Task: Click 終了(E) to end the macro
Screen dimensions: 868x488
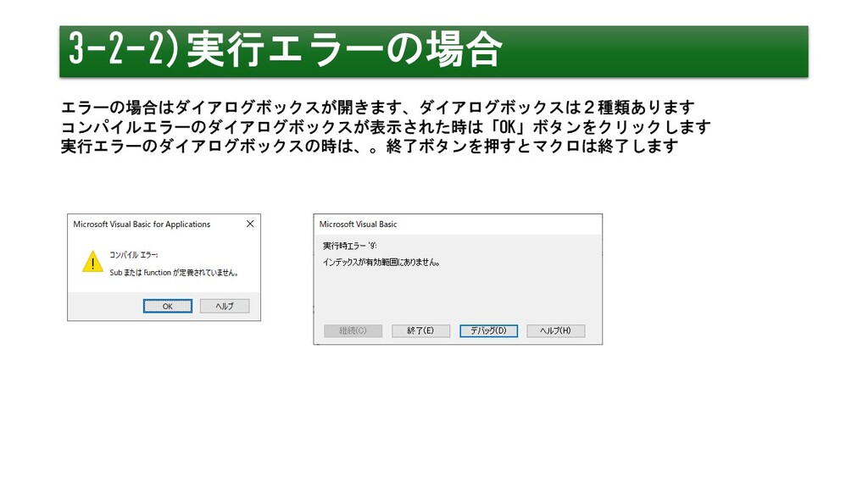Action: [420, 330]
